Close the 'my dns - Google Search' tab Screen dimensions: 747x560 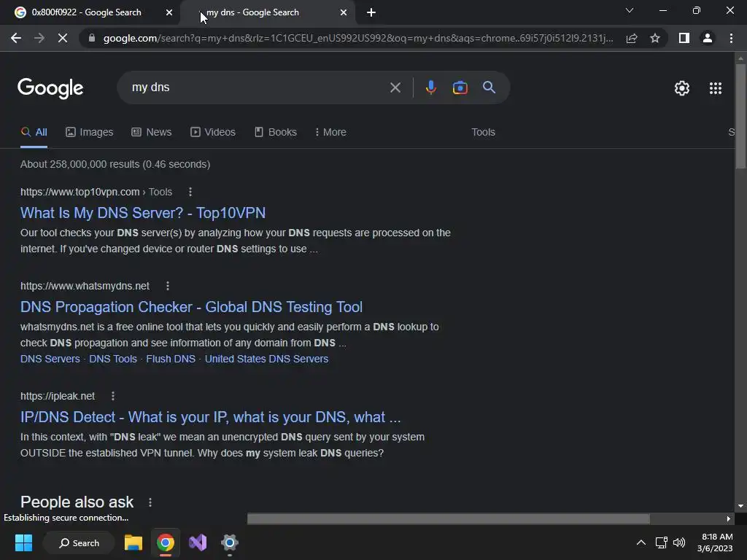[x=344, y=12]
